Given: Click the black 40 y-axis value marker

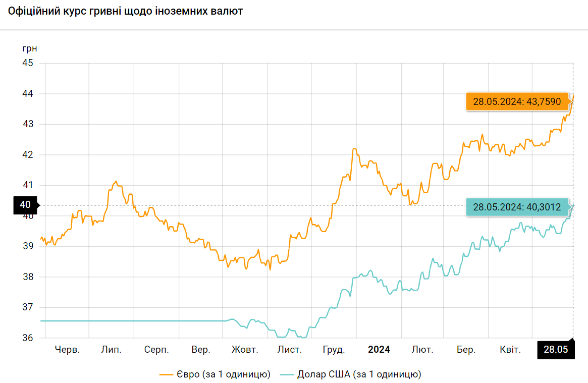Looking at the screenshot, I should (x=25, y=205).
